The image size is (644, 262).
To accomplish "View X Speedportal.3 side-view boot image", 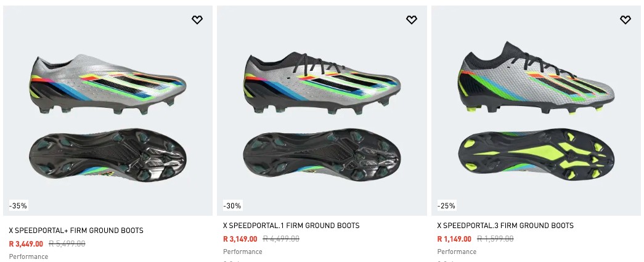I will coord(535,80).
